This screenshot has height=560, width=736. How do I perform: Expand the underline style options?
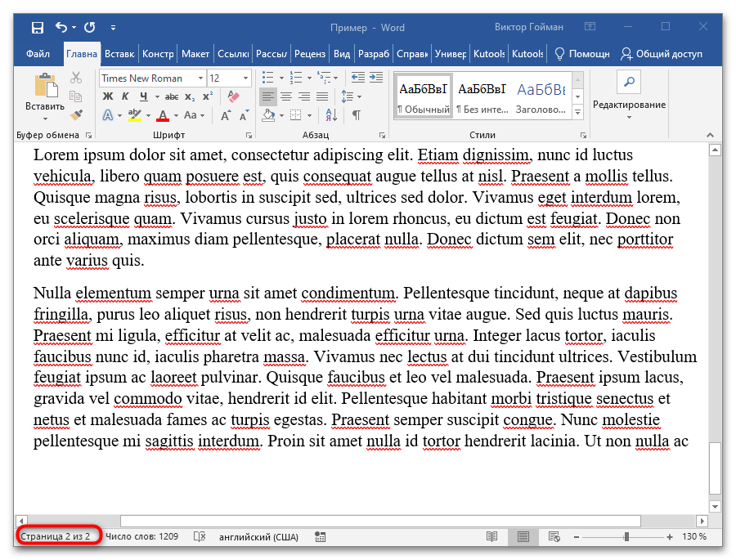pyautogui.click(x=157, y=97)
